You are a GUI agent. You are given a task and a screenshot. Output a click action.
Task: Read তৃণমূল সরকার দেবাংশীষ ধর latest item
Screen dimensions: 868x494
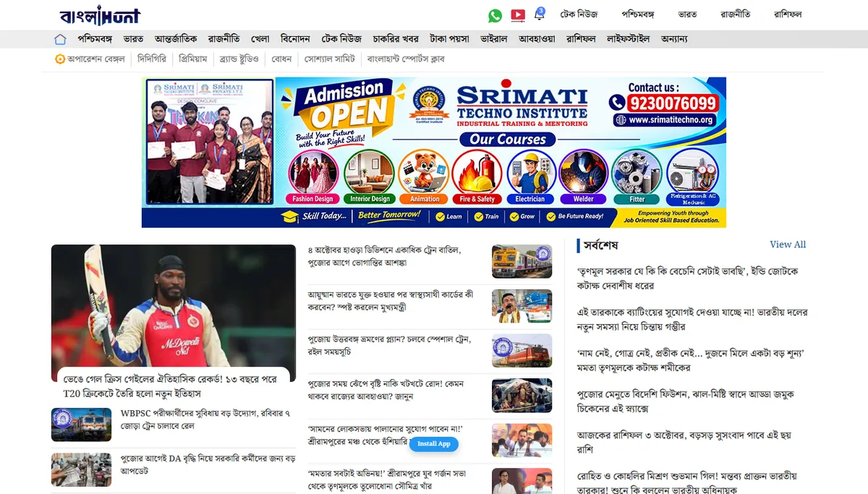pos(687,278)
